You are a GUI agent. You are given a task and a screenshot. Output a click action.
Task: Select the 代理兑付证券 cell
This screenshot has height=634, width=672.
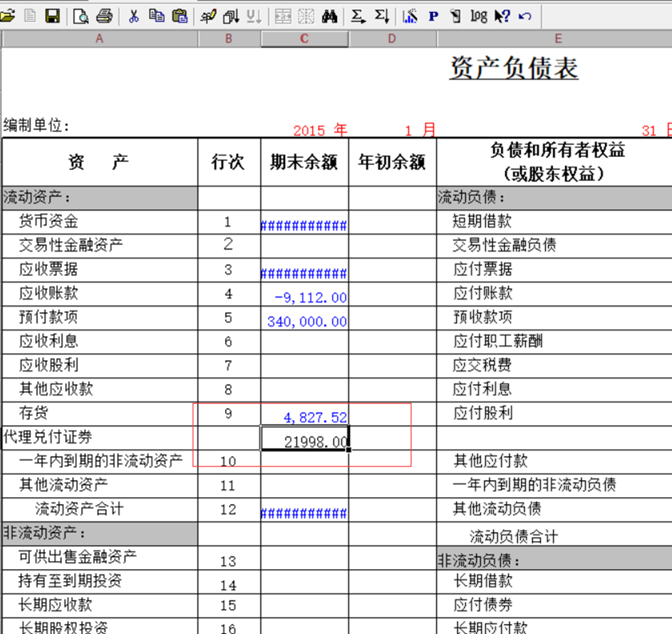point(100,438)
